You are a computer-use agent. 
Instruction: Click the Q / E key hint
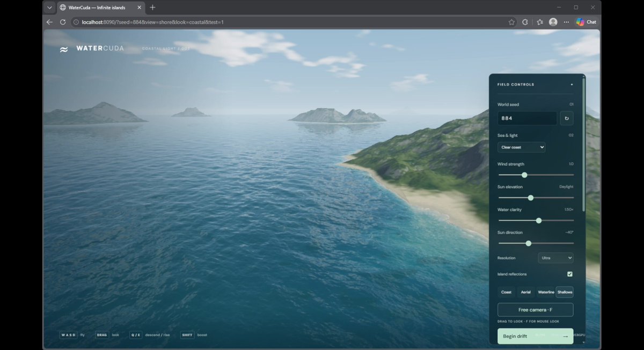pos(136,335)
